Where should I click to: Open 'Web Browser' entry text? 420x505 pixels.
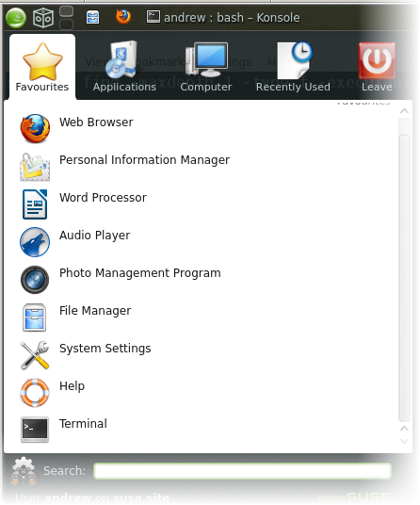click(x=96, y=122)
